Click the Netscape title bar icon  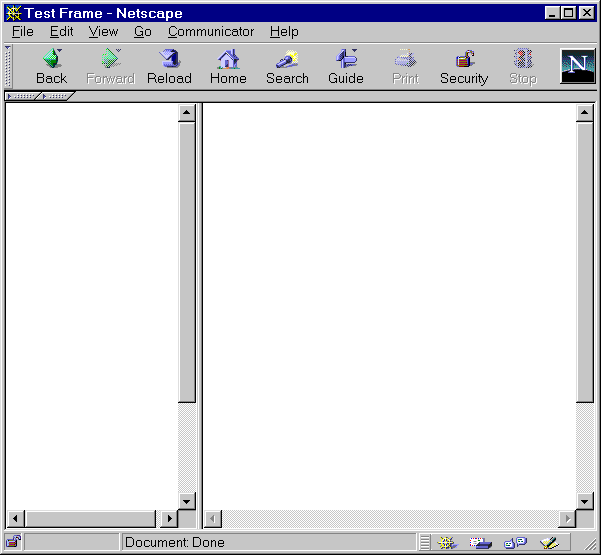click(x=13, y=13)
